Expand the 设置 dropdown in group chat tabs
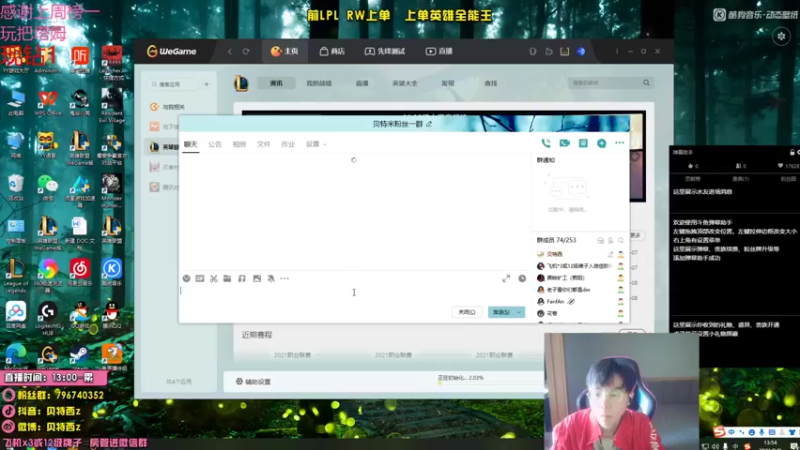 coord(316,144)
